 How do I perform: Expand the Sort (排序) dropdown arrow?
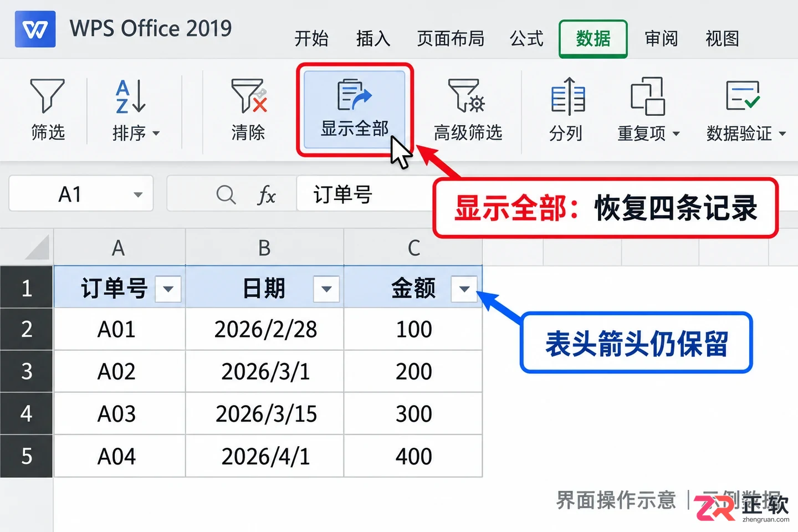(156, 133)
